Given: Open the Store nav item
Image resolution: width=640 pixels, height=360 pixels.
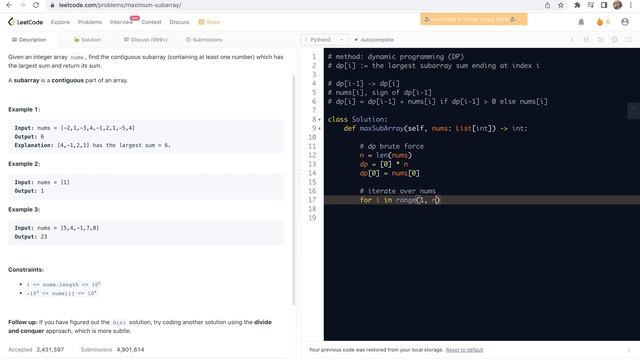Looking at the screenshot, I should tap(209, 22).
